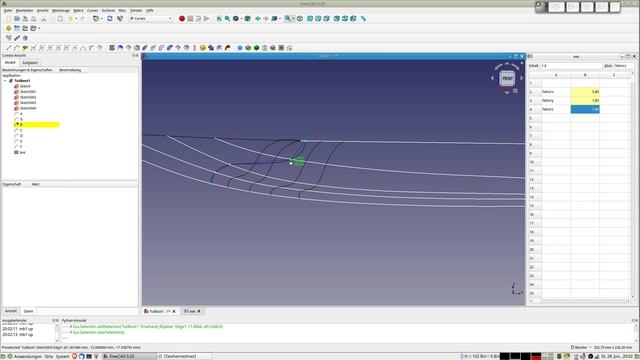The height and width of the screenshot is (360, 640).
Task: Click the FreeCAD 0.20 taskbar button
Action: [128, 356]
